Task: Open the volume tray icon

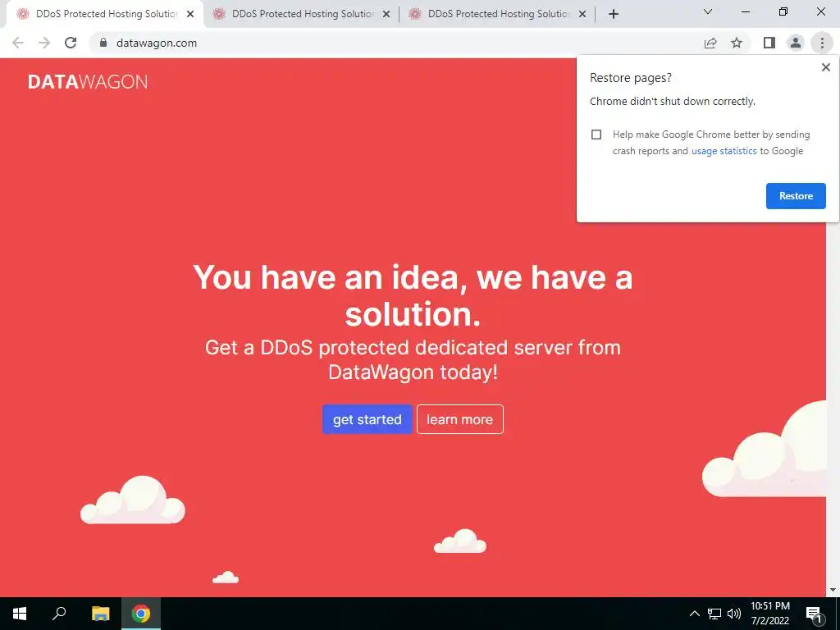Action: pos(734,614)
